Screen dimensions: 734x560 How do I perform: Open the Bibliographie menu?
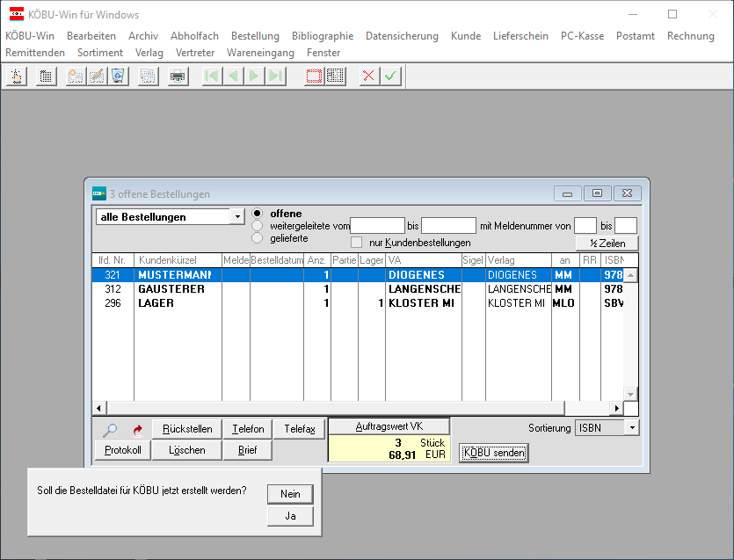coord(322,36)
